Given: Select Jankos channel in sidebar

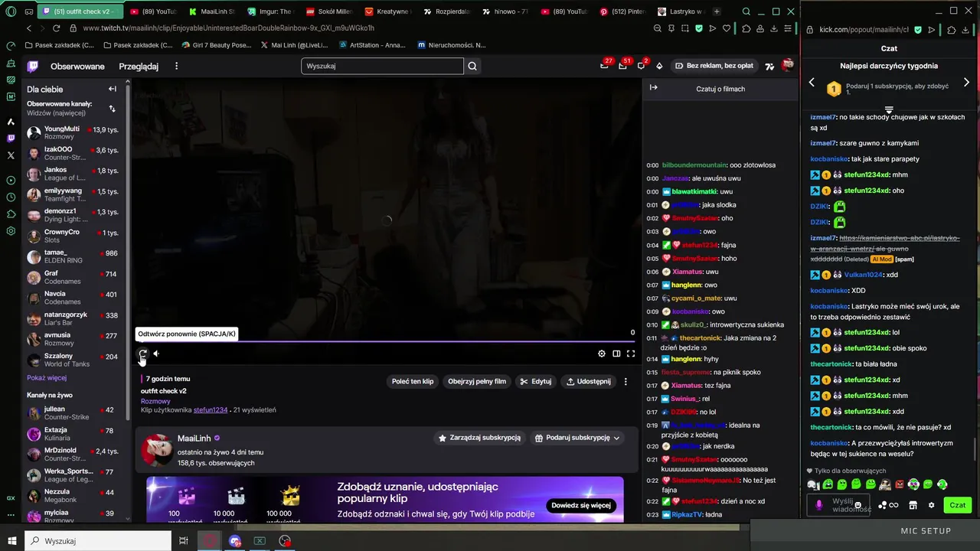Looking at the screenshot, I should click(73, 174).
